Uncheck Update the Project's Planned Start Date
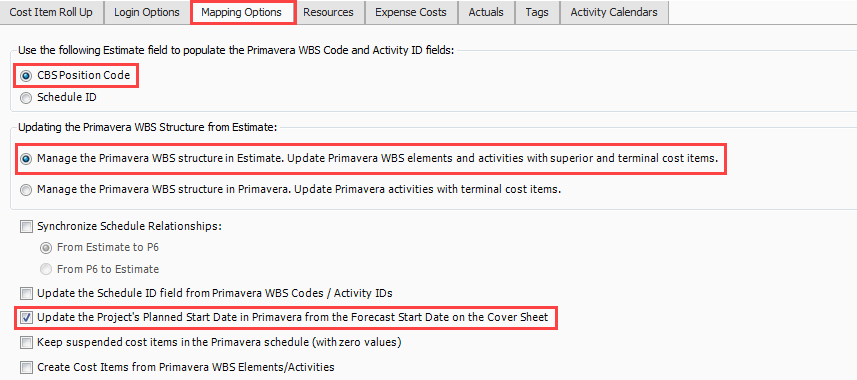The width and height of the screenshot is (857, 380). pos(26,318)
